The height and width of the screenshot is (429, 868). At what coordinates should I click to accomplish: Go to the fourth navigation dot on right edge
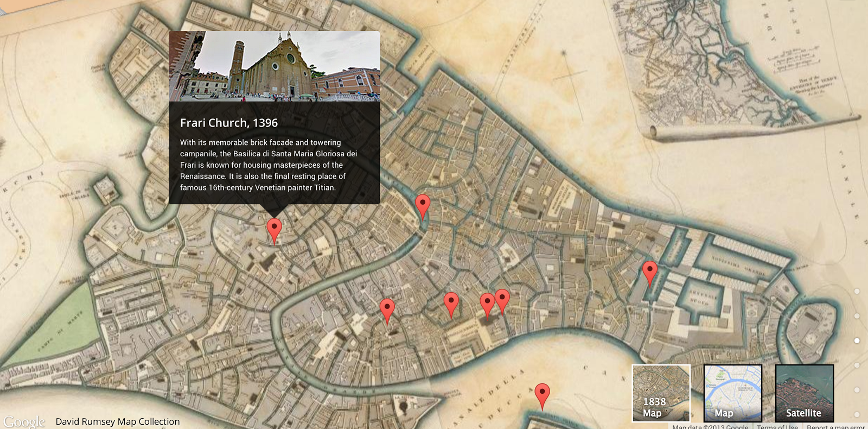tap(857, 365)
